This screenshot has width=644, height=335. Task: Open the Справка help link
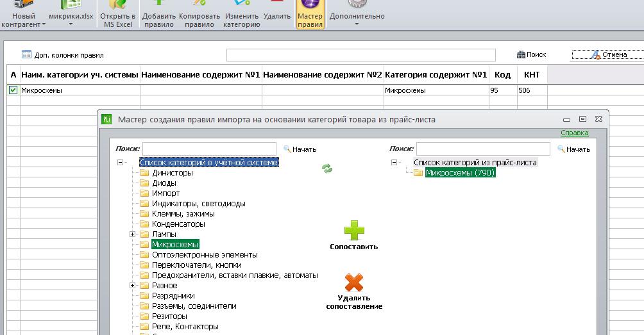click(x=575, y=133)
